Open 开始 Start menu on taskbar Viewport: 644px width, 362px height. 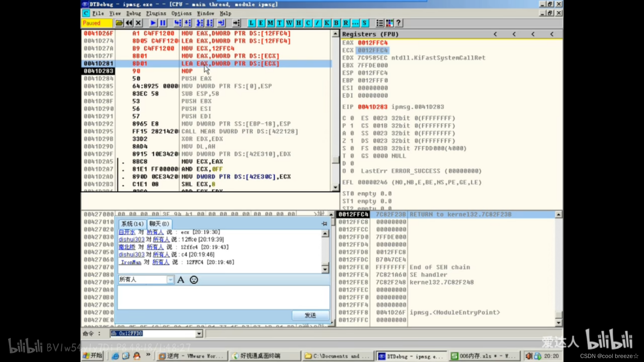(93, 356)
